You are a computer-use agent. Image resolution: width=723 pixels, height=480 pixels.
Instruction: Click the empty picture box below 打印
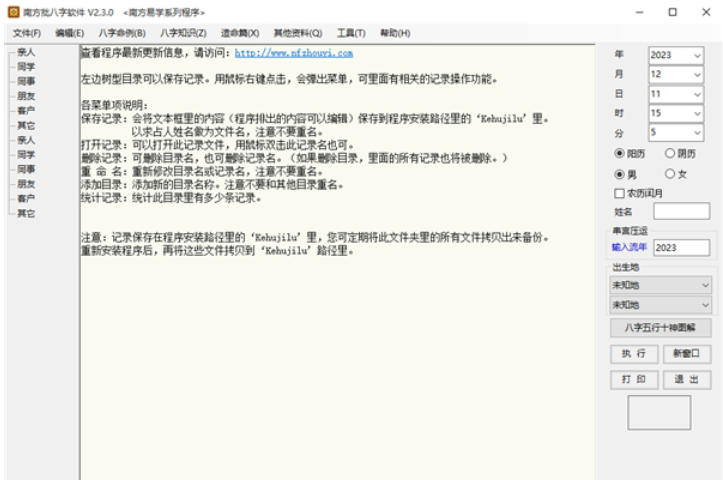(x=659, y=412)
